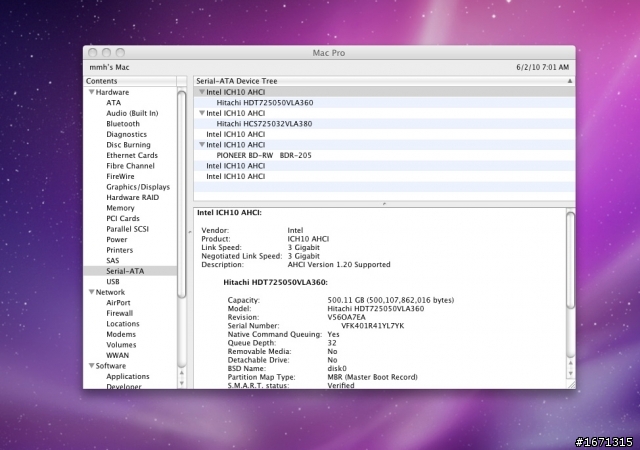Select WWAN entry
This screenshot has width=640, height=450.
click(x=118, y=355)
